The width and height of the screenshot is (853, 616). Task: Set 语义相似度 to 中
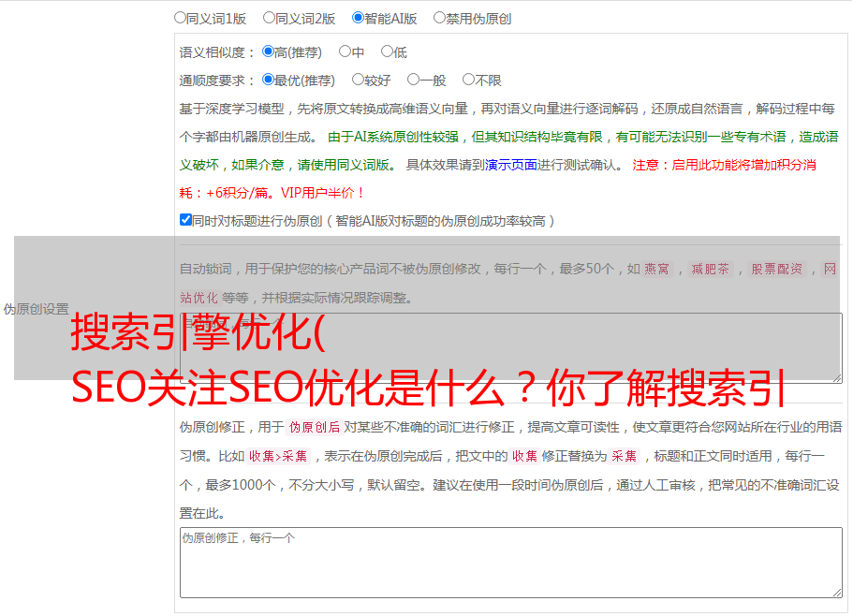pos(346,52)
